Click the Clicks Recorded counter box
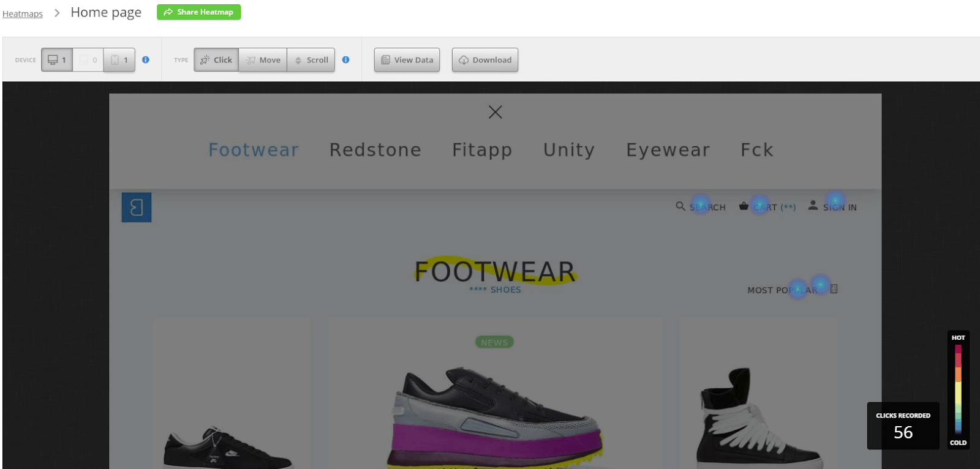Image resolution: width=980 pixels, height=469 pixels. tap(903, 426)
